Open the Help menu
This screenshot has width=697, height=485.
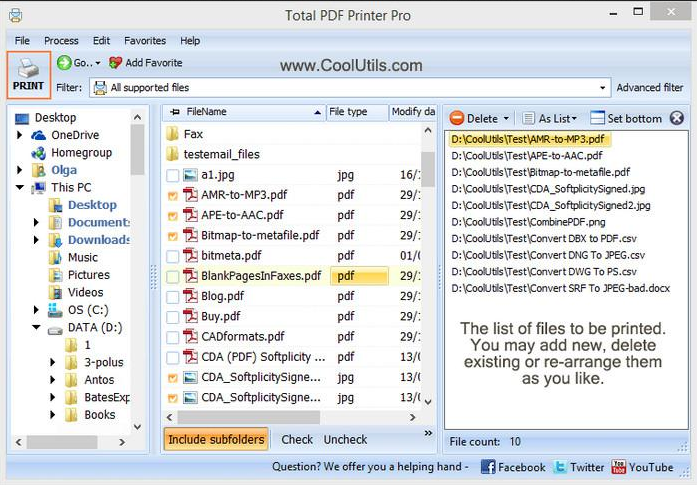tap(190, 40)
